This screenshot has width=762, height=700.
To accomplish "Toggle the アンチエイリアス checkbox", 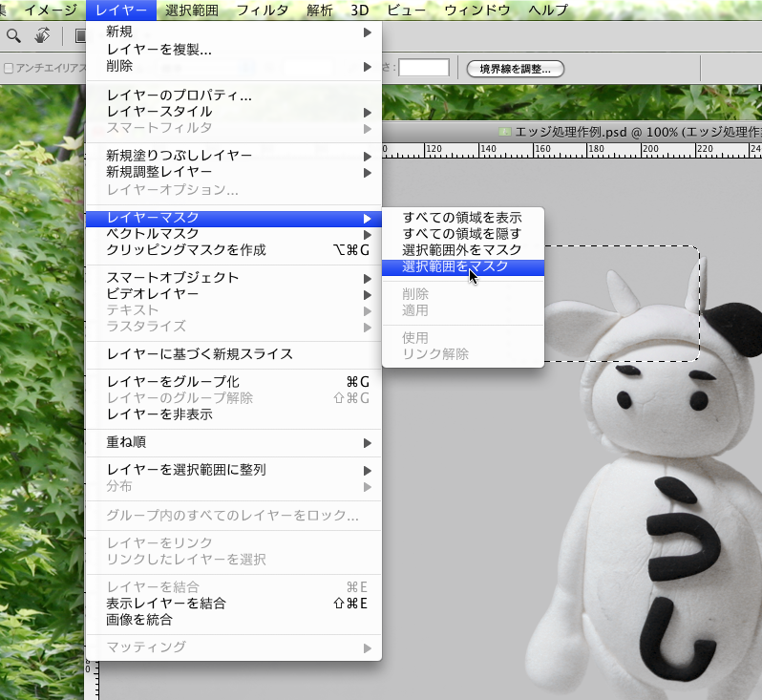I will pyautogui.click(x=9, y=69).
